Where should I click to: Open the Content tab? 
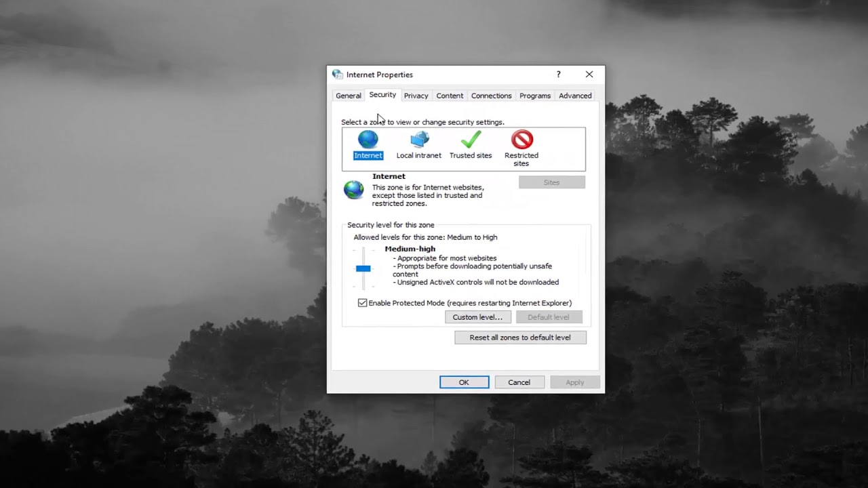click(450, 96)
